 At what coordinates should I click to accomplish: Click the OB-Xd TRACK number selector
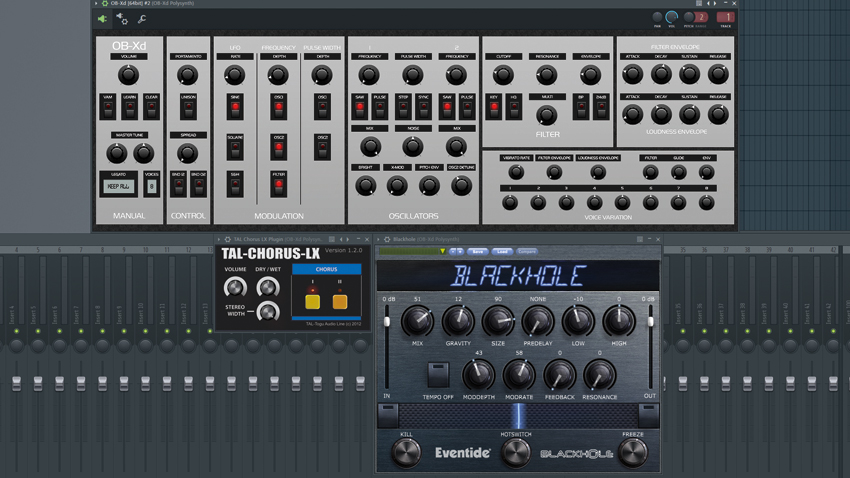point(725,17)
